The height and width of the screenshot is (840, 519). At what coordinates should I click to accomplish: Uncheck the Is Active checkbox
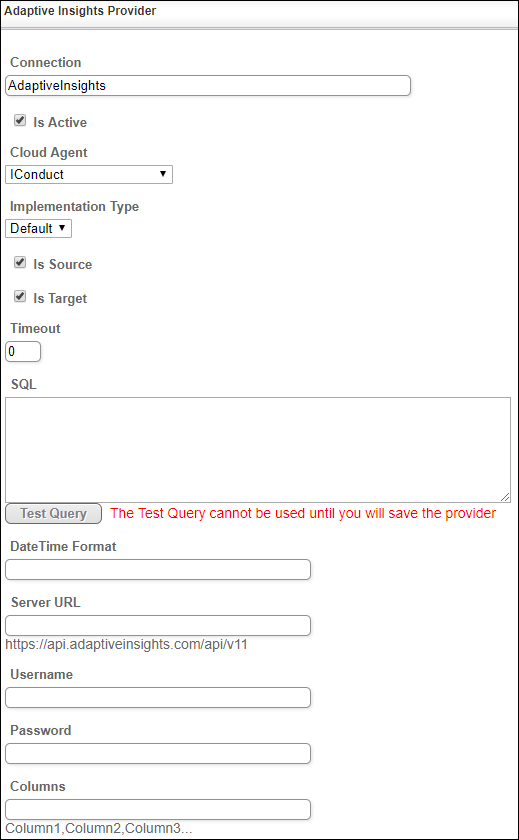(20, 121)
